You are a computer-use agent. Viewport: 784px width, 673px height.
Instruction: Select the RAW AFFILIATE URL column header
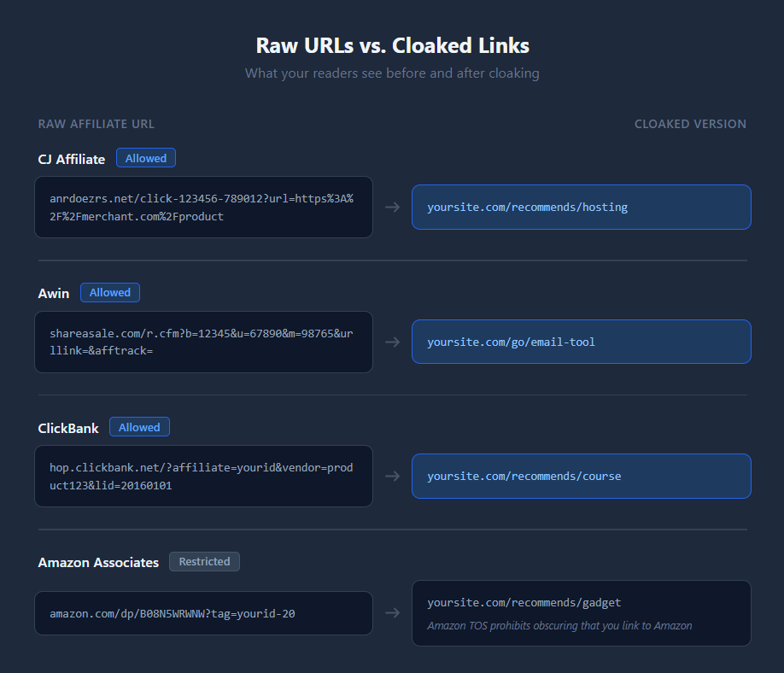[x=96, y=123]
